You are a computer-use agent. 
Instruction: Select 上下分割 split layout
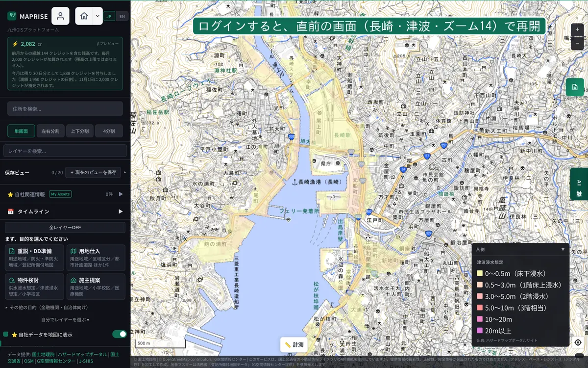tap(80, 131)
